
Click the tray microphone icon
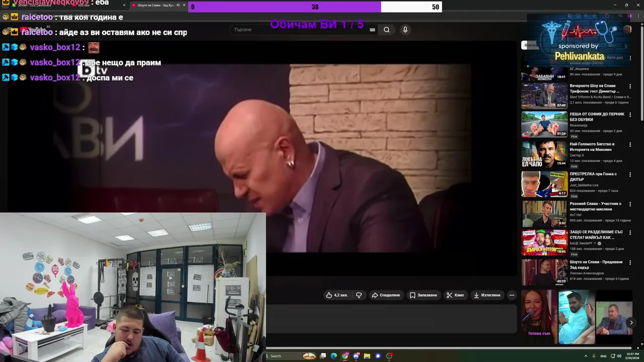[594, 356]
